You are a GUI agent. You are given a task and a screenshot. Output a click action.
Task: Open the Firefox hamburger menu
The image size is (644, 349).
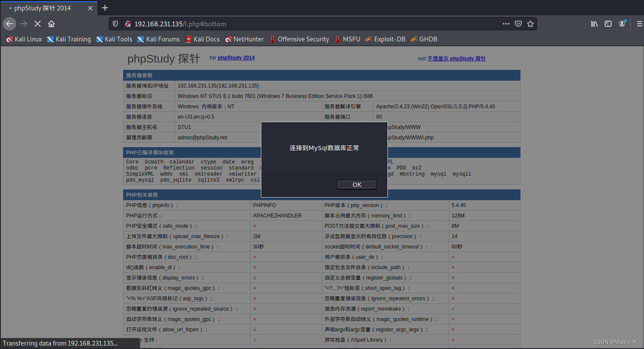click(x=640, y=24)
